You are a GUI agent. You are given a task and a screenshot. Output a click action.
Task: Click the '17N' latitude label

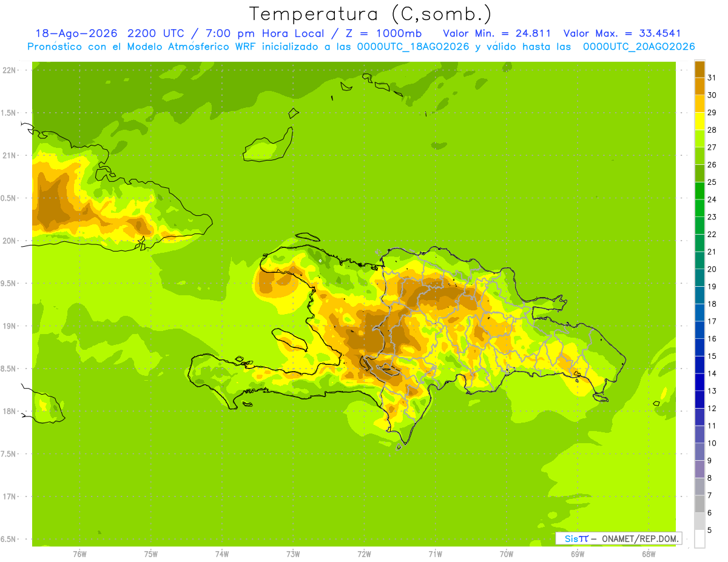pos(9,497)
